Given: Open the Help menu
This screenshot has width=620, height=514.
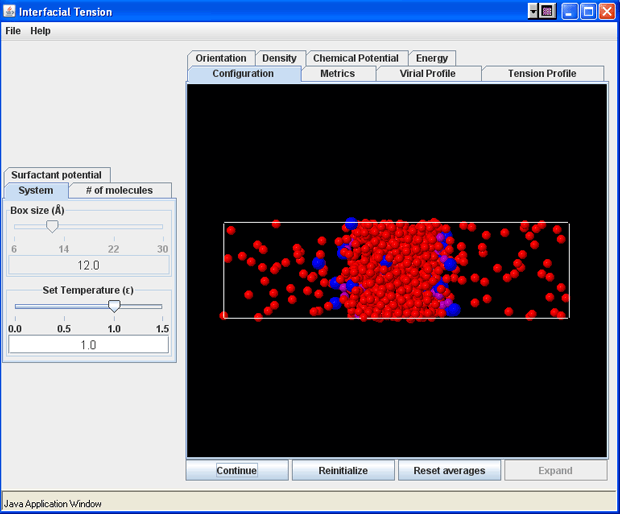Looking at the screenshot, I should (40, 31).
